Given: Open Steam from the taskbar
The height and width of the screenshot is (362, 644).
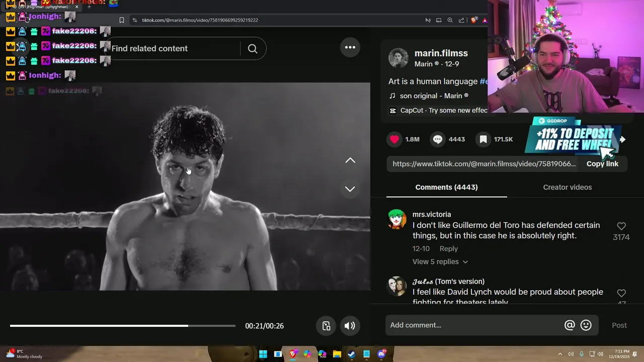Looking at the screenshot, I should point(352,354).
